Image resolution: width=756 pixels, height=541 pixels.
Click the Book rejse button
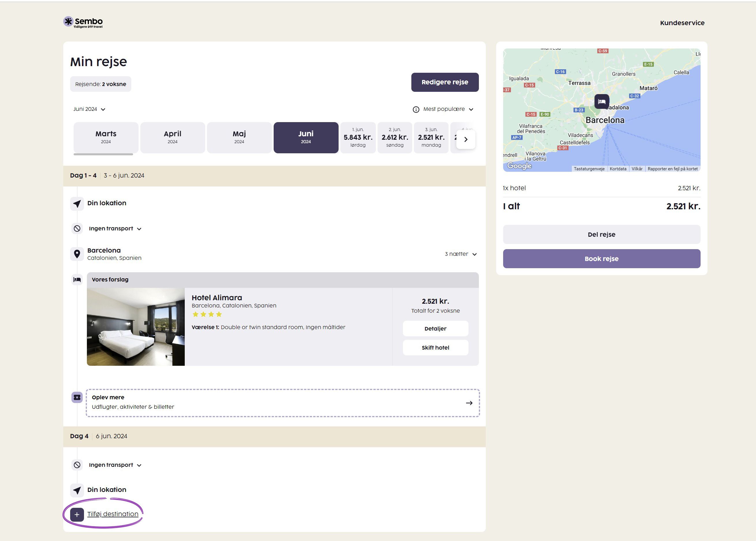601,259
